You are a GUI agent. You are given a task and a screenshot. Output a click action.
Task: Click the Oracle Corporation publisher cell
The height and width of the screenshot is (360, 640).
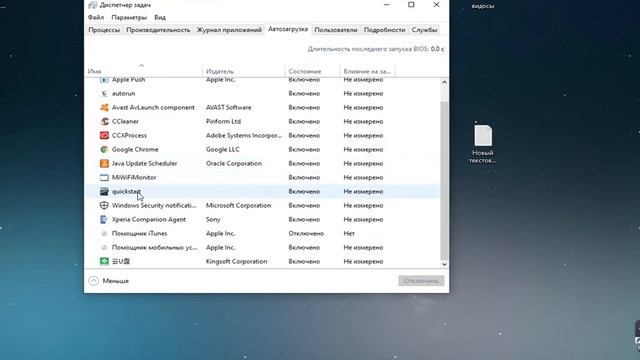pos(234,163)
